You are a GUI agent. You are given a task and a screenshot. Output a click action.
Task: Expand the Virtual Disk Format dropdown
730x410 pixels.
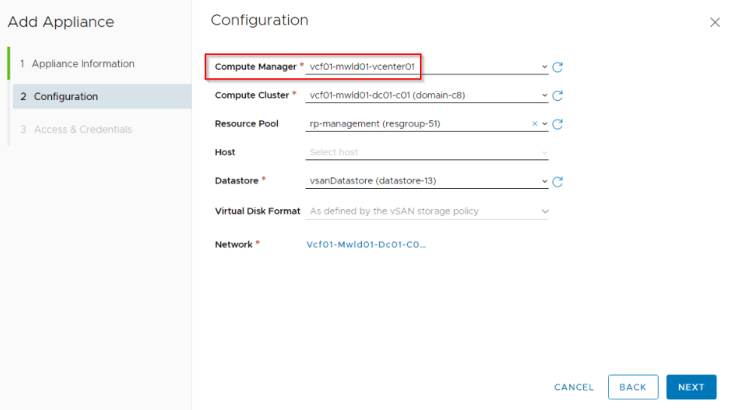[544, 211]
